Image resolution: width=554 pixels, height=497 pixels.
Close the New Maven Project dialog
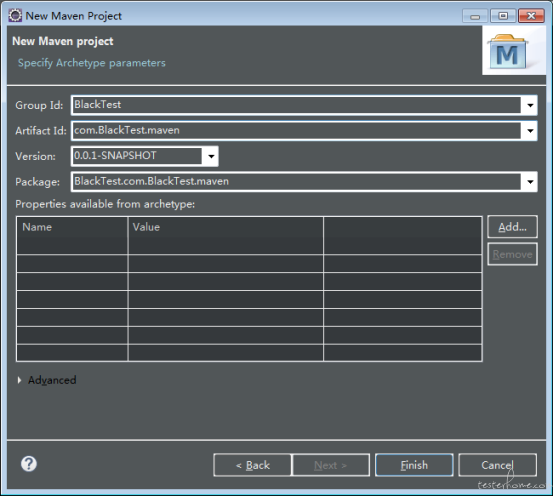[x=531, y=16]
